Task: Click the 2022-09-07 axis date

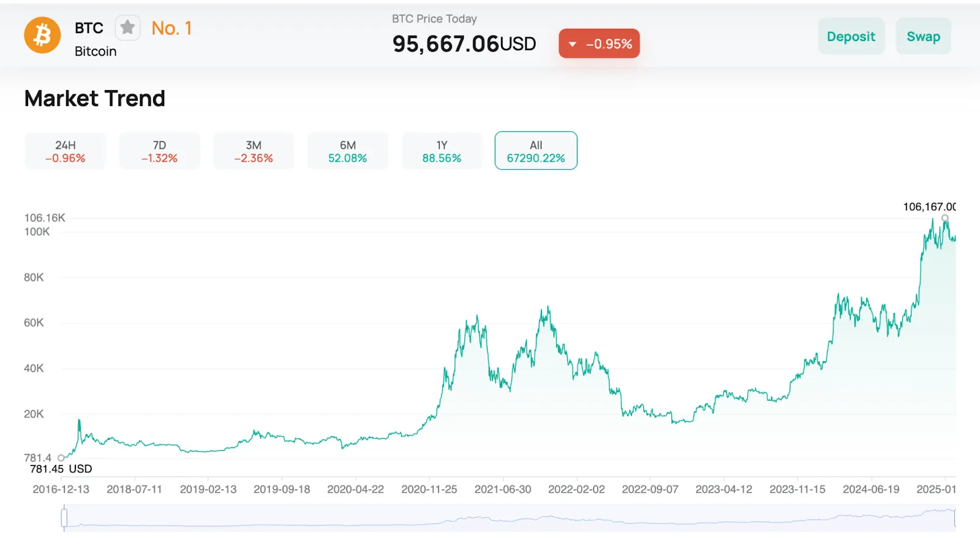Action: [x=650, y=490]
